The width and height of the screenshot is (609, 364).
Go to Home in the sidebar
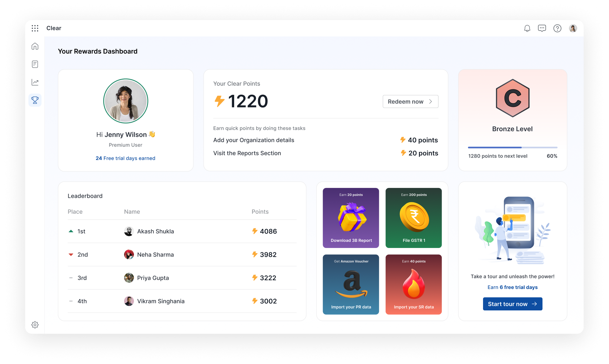point(35,46)
